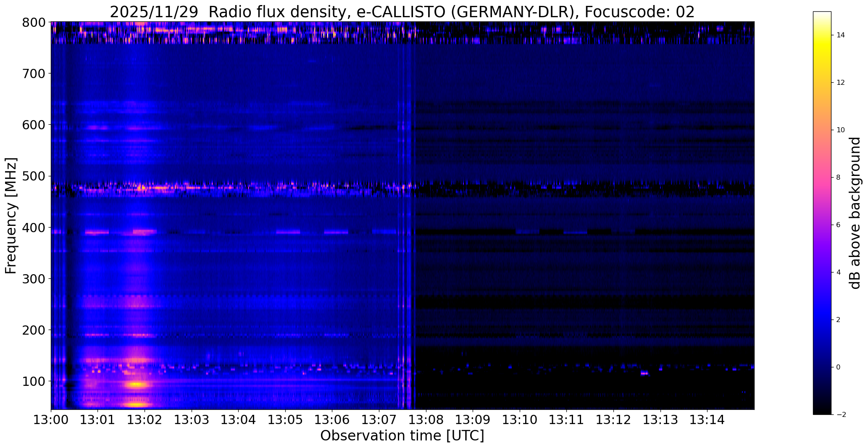Click the 13:09 time tick label

(x=473, y=419)
